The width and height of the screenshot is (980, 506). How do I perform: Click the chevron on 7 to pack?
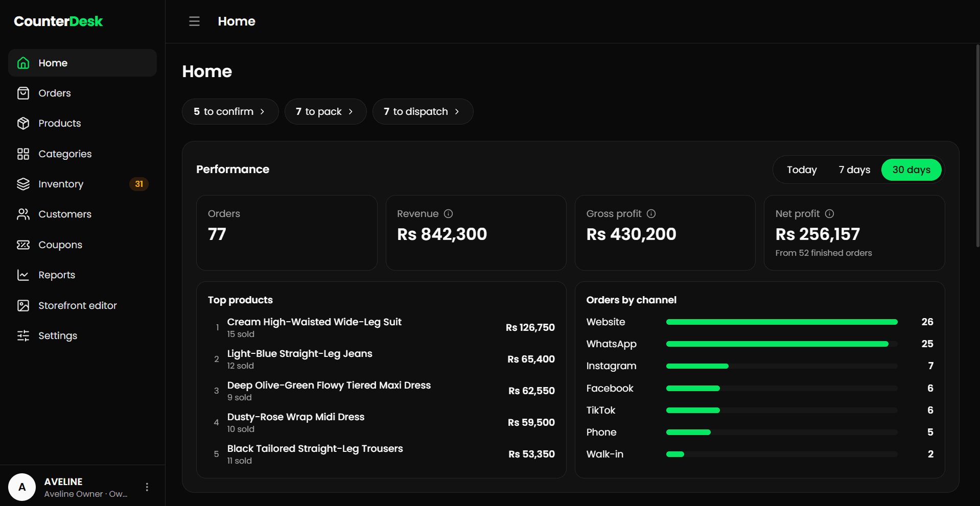click(351, 111)
